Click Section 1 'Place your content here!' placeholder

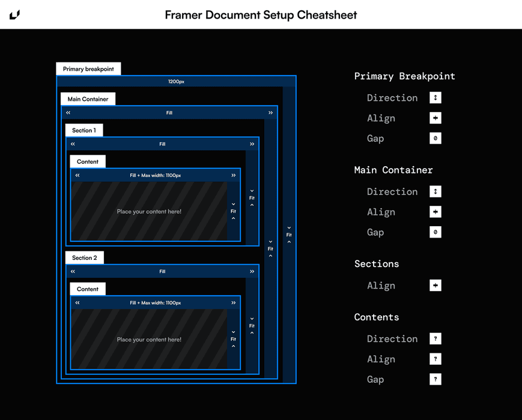pyautogui.click(x=149, y=211)
